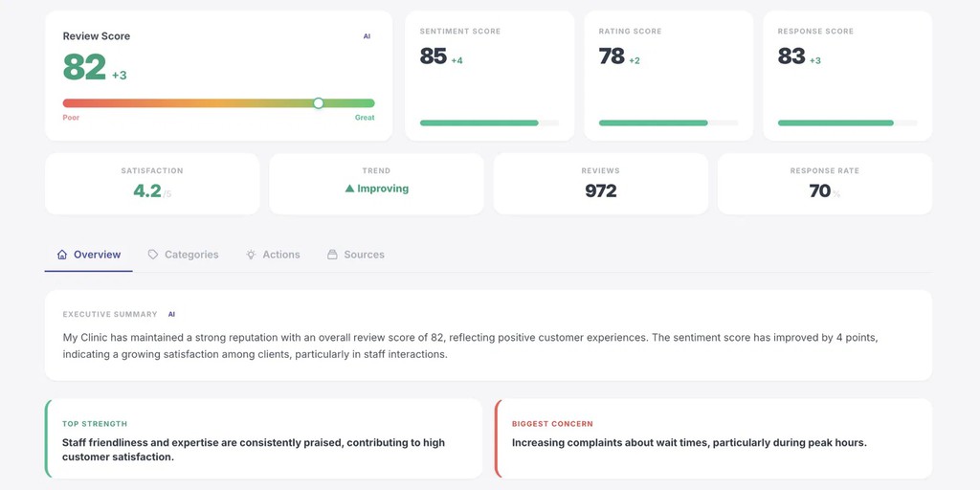Click the staff friendliness strength statement
This screenshot has width=980, height=490.
253,450
